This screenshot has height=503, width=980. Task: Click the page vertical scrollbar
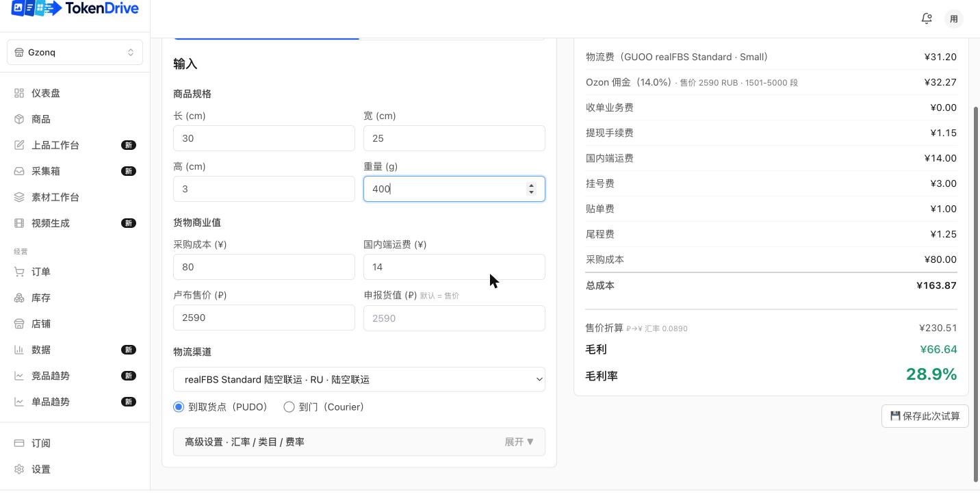[976, 294]
